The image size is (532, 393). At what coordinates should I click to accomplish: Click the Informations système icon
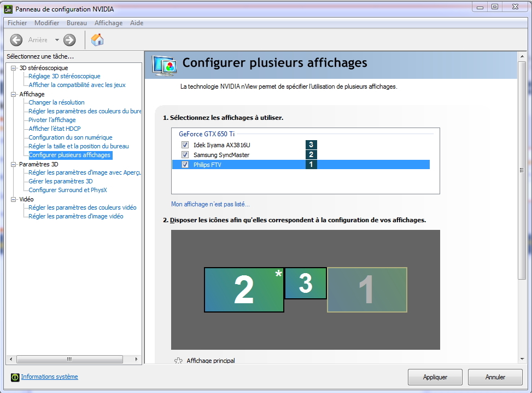coord(15,377)
